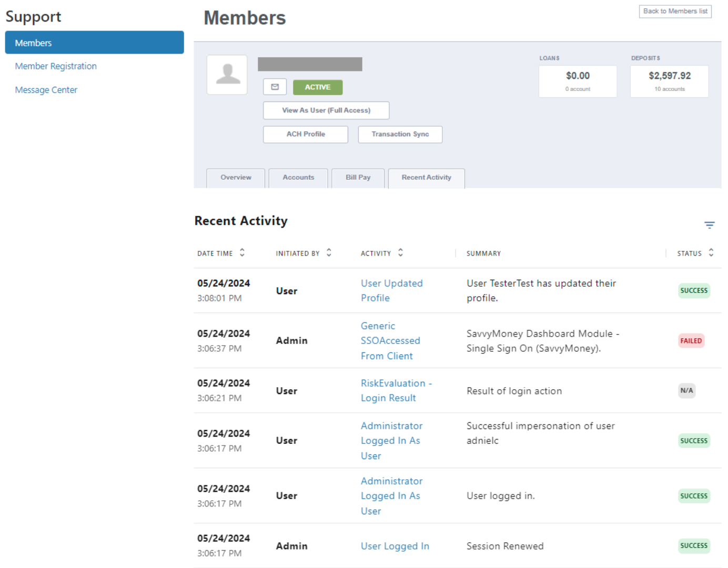Open the ACH Profile button
Screen dimensions: 728x568
pos(306,134)
